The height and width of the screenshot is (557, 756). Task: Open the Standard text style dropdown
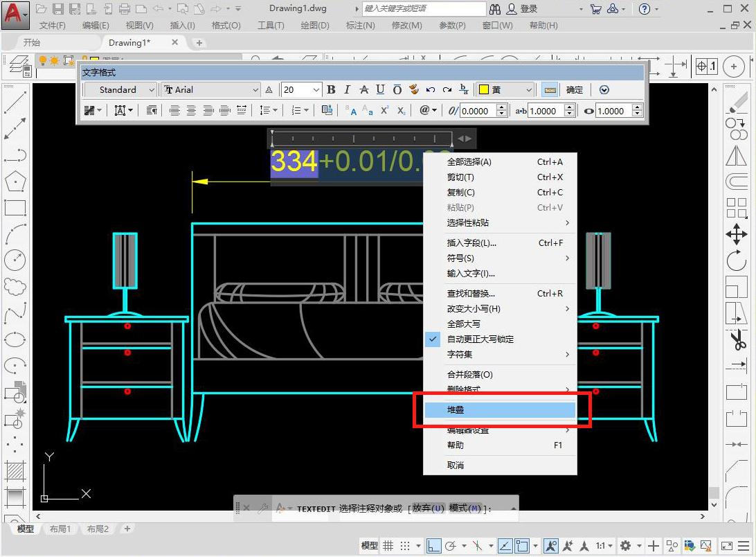coord(151,89)
